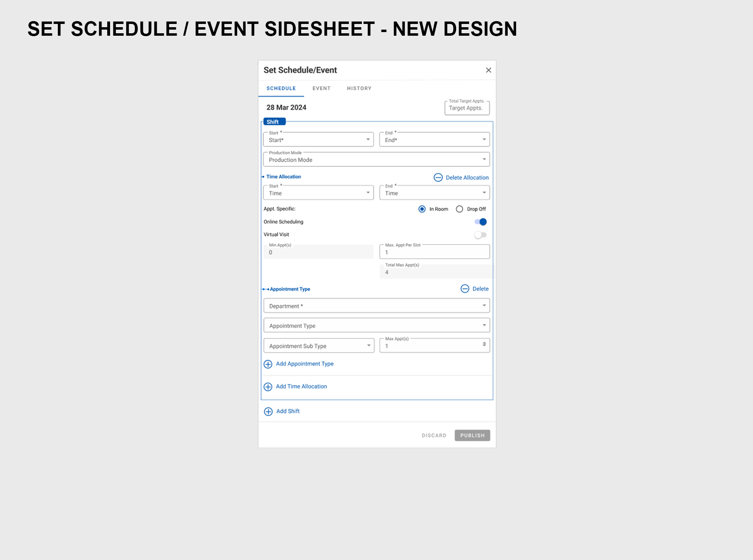The width and height of the screenshot is (753, 560).
Task: Expand the Department dropdown
Action: point(376,306)
